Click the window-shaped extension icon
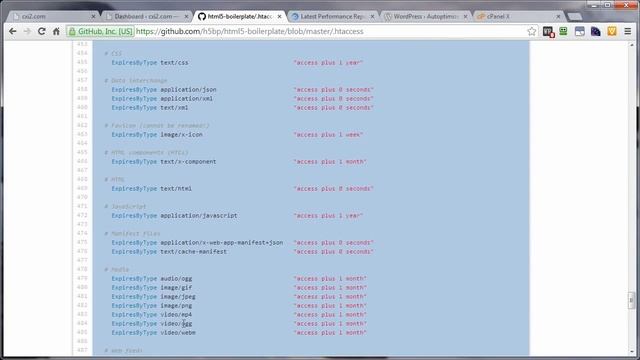Screen dimensions: 640x360 (580, 31)
